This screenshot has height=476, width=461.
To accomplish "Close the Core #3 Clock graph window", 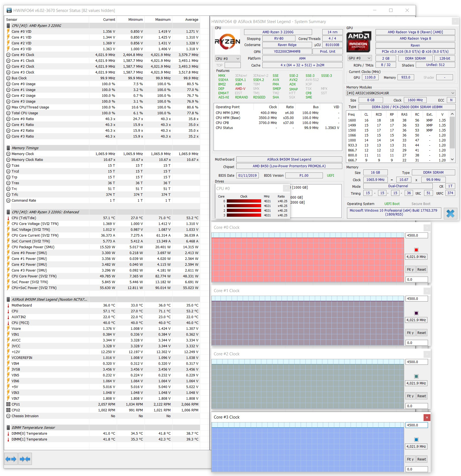I will click(427, 417).
